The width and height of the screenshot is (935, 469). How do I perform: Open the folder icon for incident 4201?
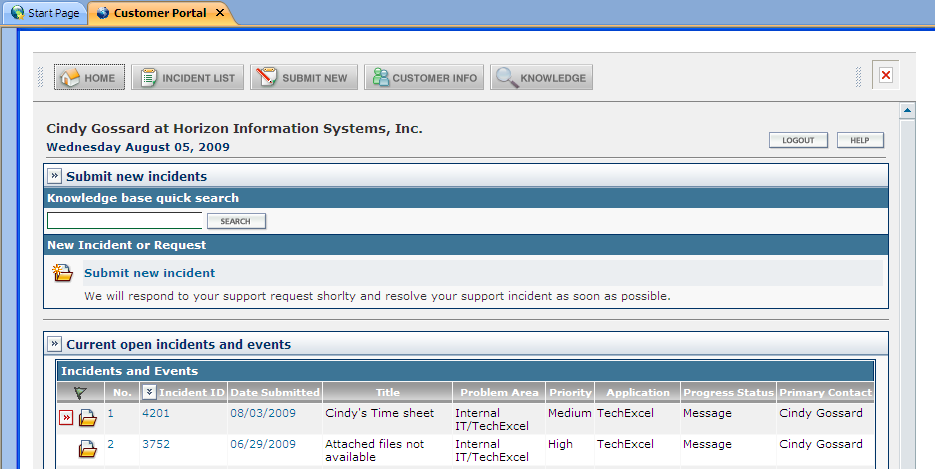[87, 418]
